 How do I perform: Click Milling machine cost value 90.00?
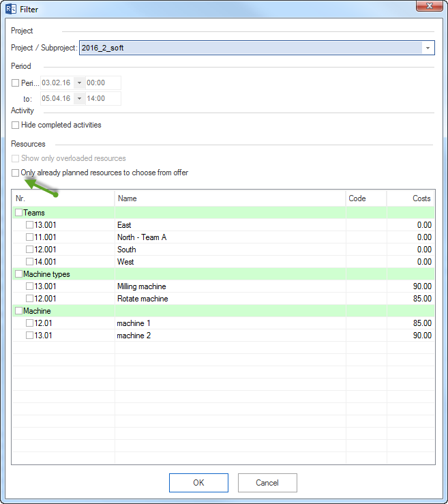[422, 286]
